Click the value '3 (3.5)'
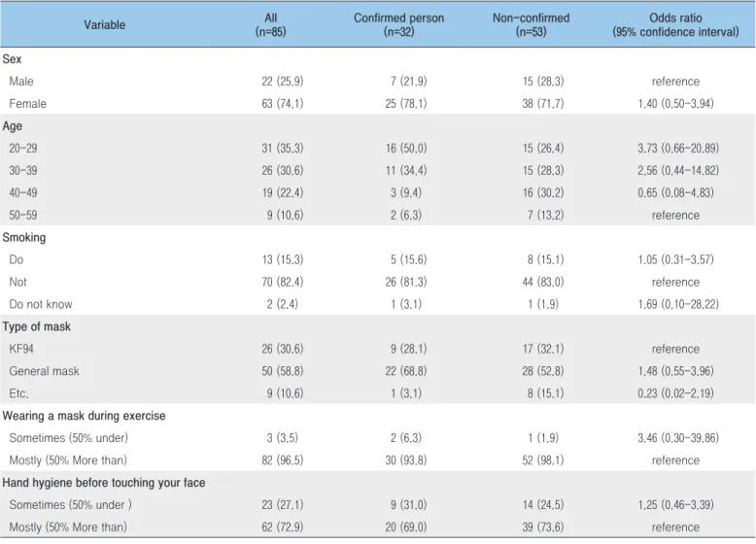Screen dimensions: 756x544 tap(283, 438)
